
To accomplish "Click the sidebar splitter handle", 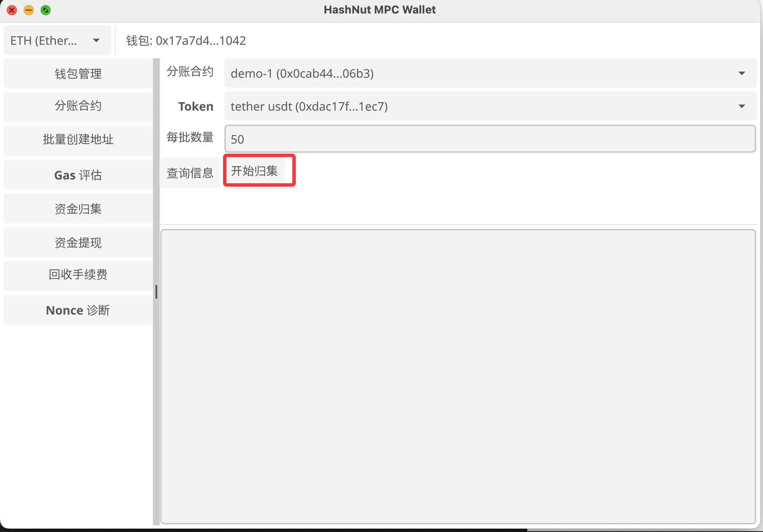I will [x=156, y=292].
